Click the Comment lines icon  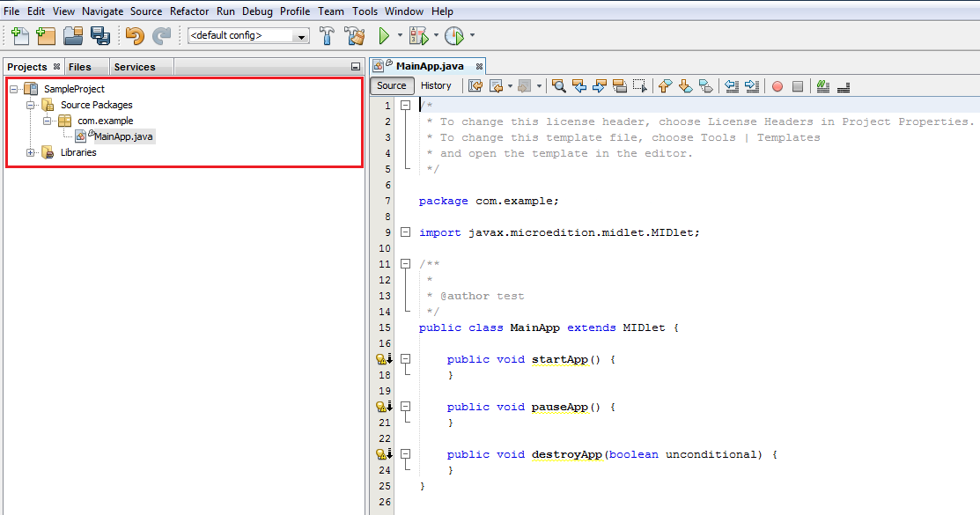(x=823, y=86)
